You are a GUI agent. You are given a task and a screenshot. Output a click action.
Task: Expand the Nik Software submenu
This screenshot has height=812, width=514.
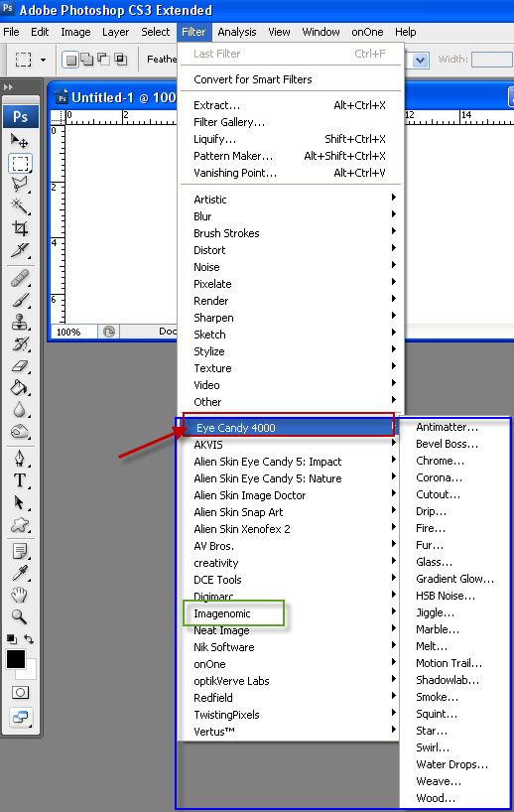point(291,647)
